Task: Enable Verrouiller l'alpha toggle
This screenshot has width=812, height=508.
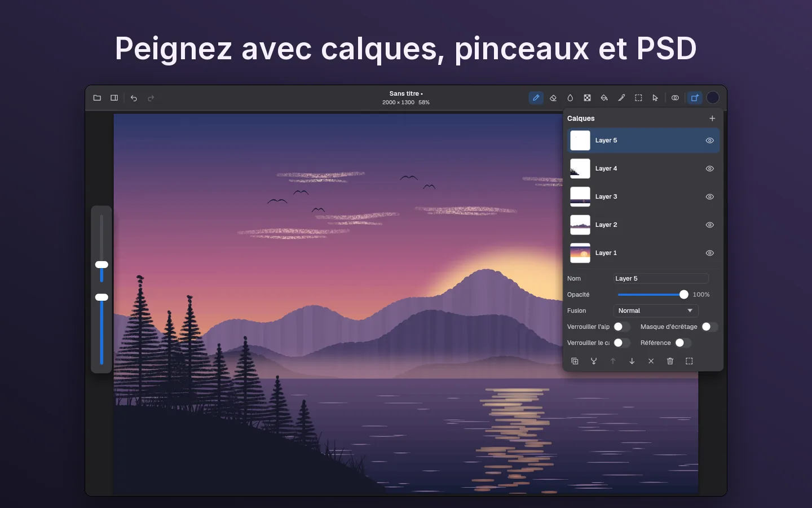Action: click(622, 327)
